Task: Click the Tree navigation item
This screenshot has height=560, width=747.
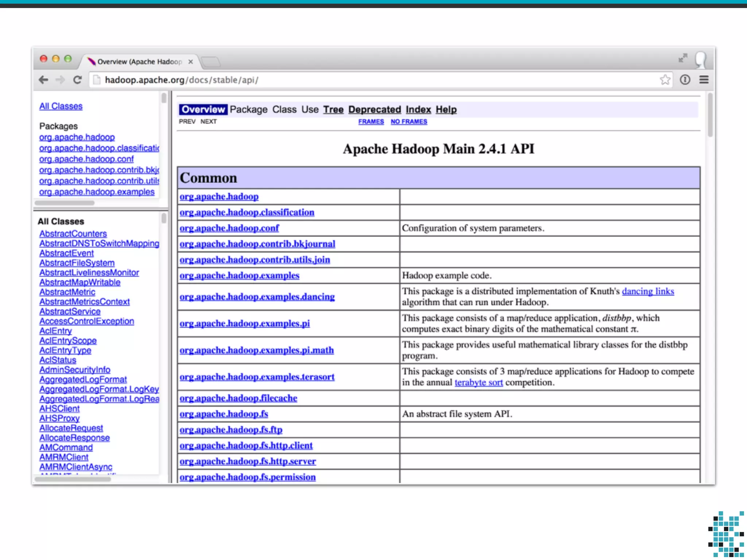Action: click(333, 109)
